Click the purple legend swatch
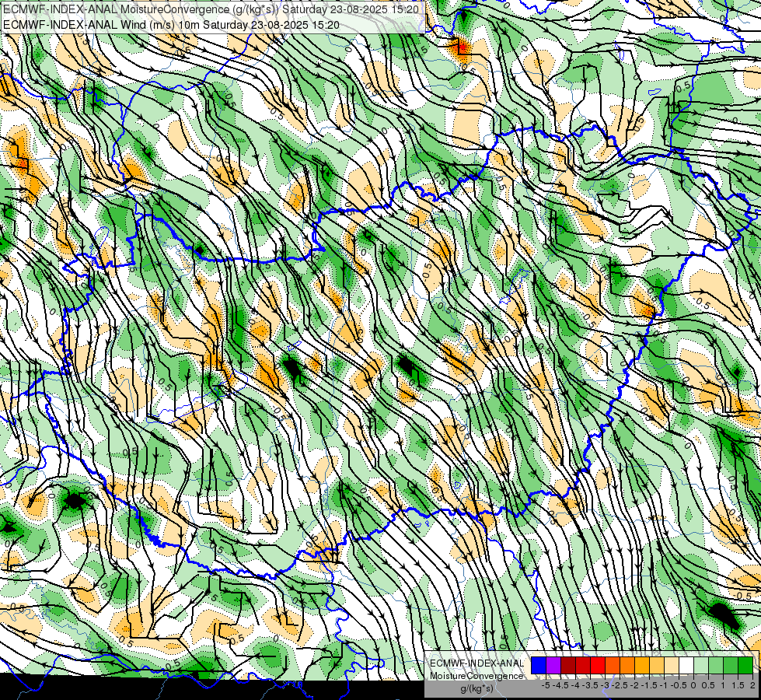 [x=553, y=665]
